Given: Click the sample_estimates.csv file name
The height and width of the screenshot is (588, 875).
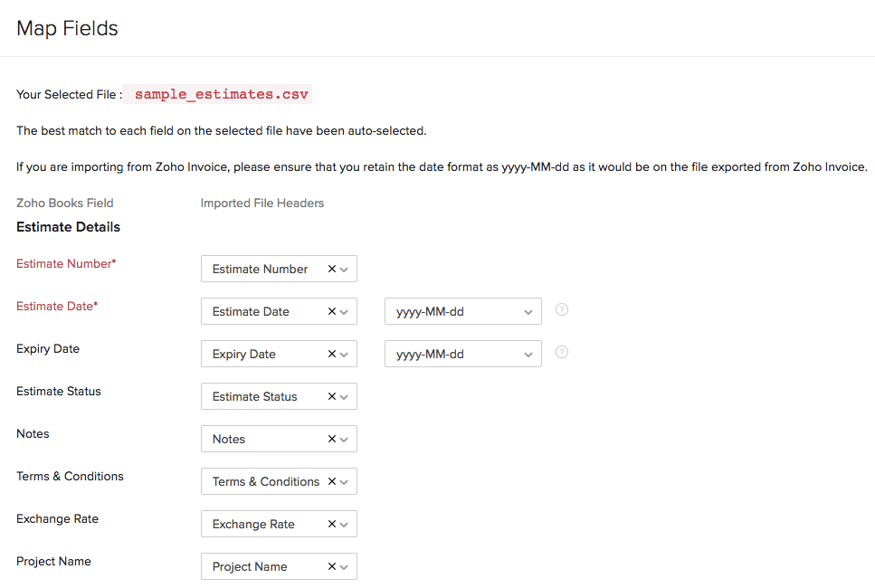Looking at the screenshot, I should point(222,94).
